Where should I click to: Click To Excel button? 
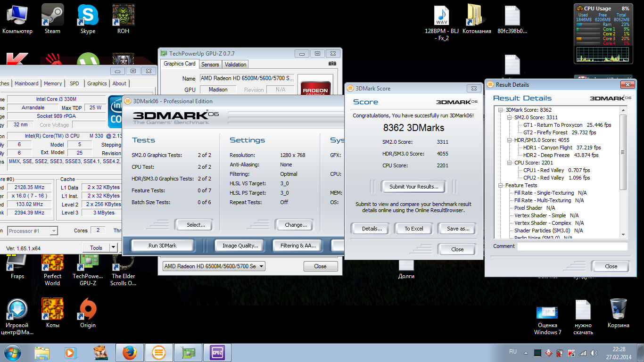(x=414, y=229)
